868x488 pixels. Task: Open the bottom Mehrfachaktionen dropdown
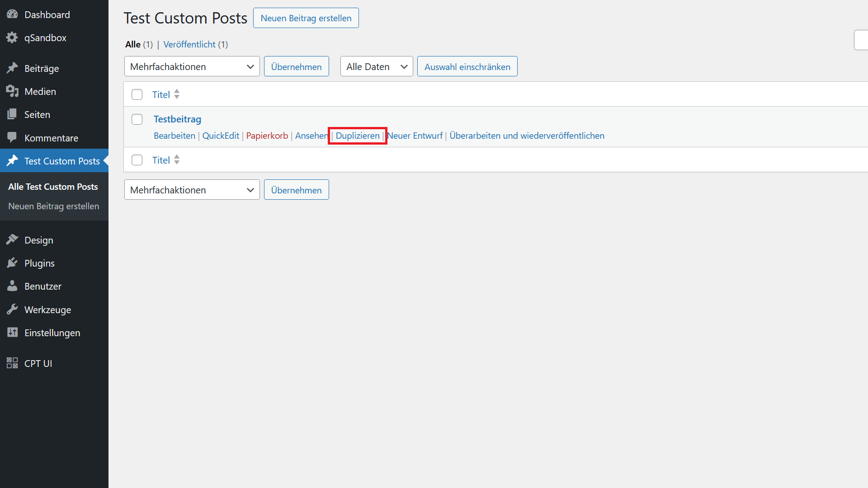pos(192,190)
